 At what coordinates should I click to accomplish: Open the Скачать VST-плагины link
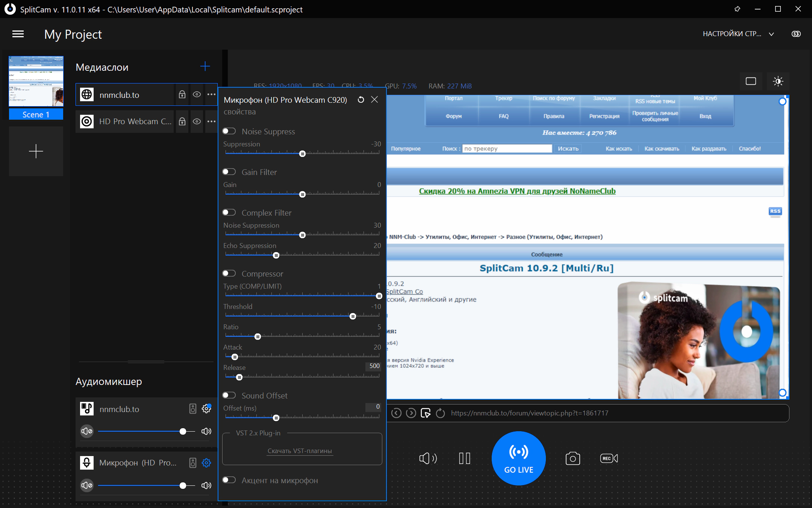click(300, 451)
